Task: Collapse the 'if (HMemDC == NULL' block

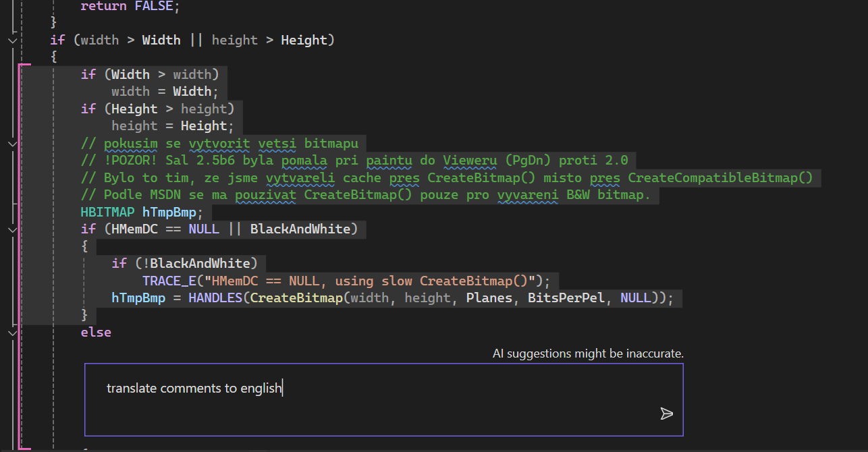Action: (12, 229)
